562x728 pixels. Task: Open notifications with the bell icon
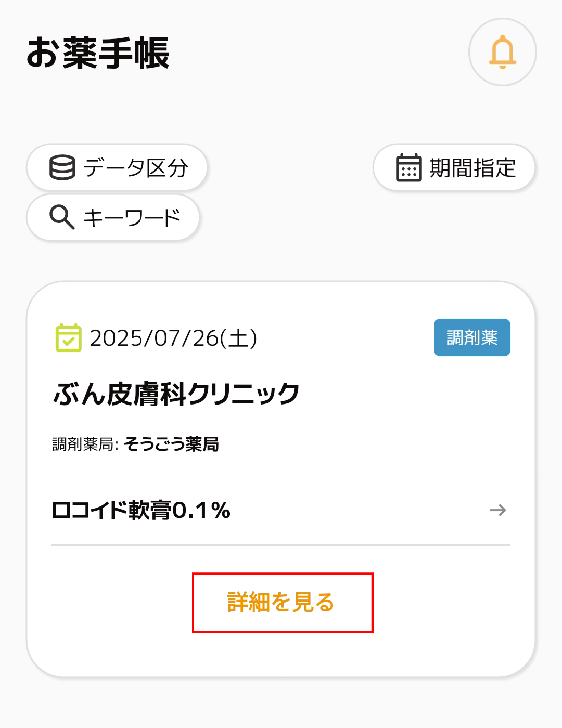tap(502, 52)
